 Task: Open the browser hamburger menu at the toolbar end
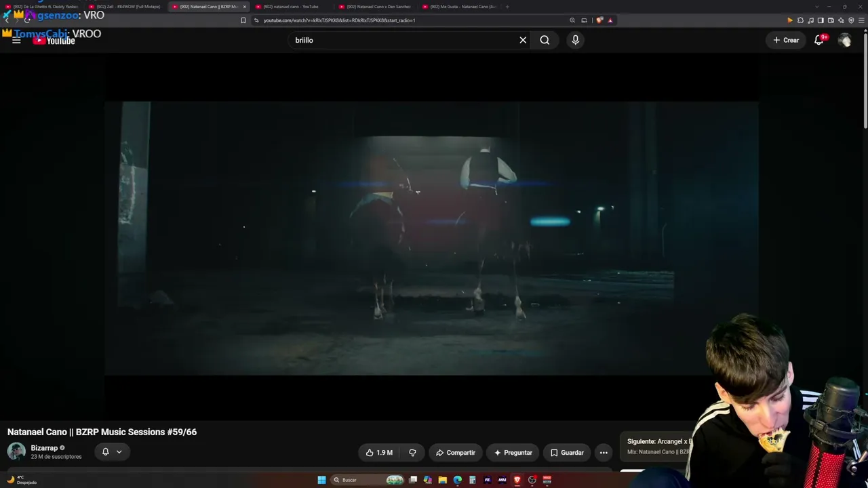tap(861, 20)
